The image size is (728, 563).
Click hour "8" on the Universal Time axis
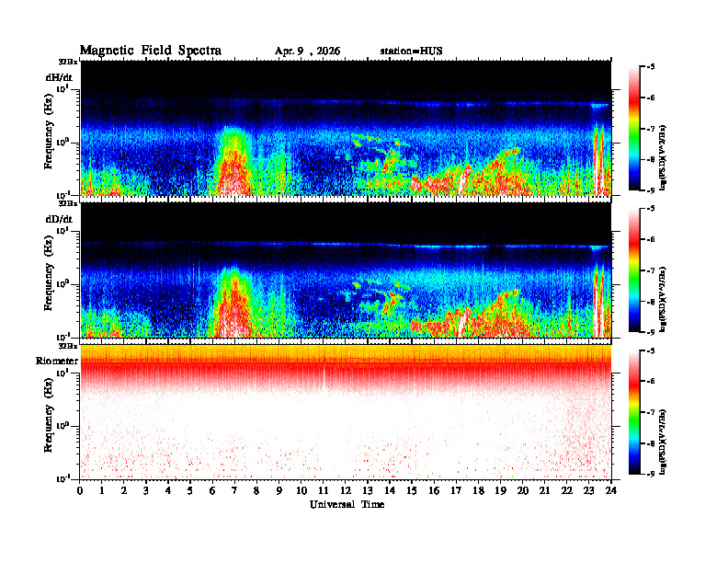click(256, 490)
